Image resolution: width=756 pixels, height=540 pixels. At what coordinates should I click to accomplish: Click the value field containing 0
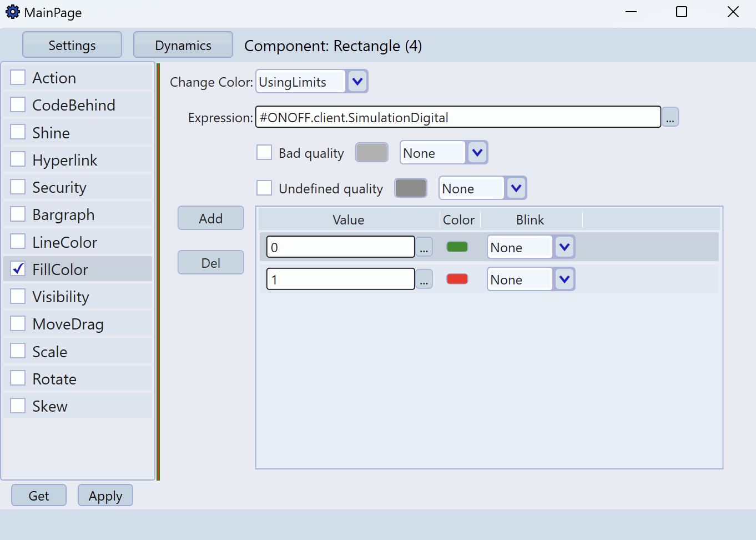[x=341, y=247]
